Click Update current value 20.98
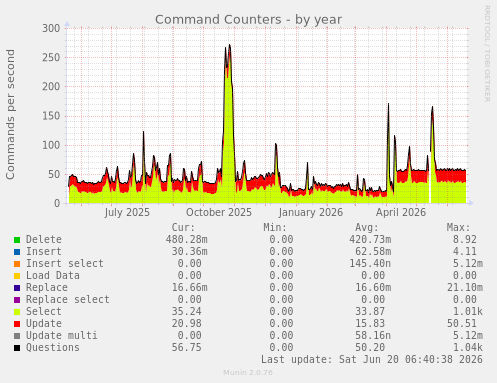 pyautogui.click(x=187, y=323)
